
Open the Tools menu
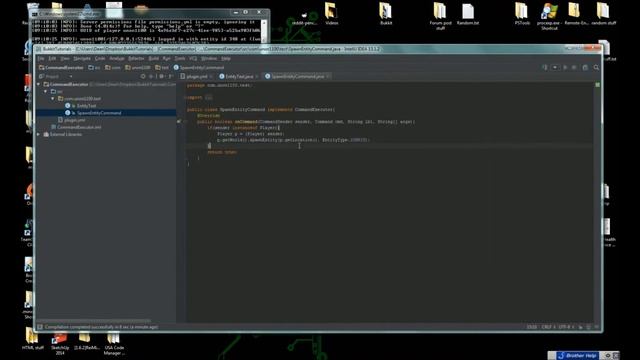180,58
